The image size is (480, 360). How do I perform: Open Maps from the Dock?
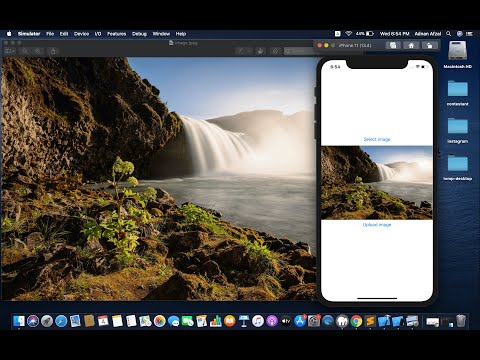146,321
